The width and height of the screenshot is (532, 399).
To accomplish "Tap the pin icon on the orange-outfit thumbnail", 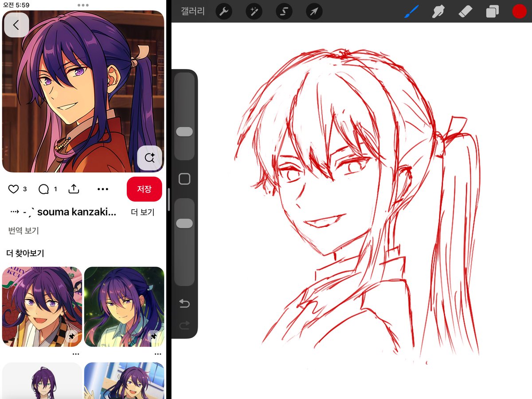I will point(72,337).
